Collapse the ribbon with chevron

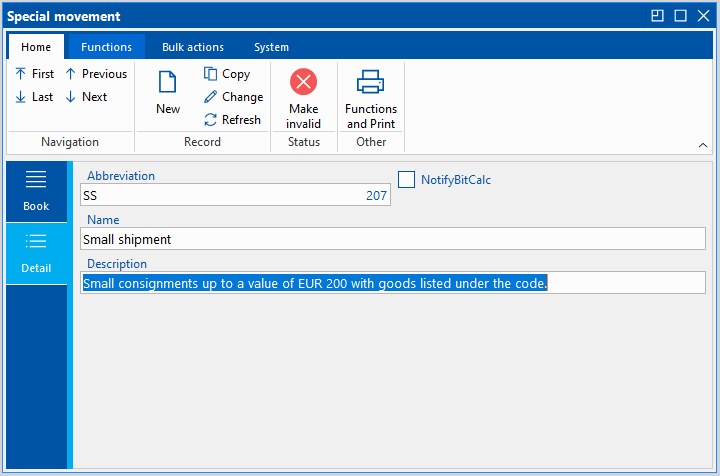point(703,145)
